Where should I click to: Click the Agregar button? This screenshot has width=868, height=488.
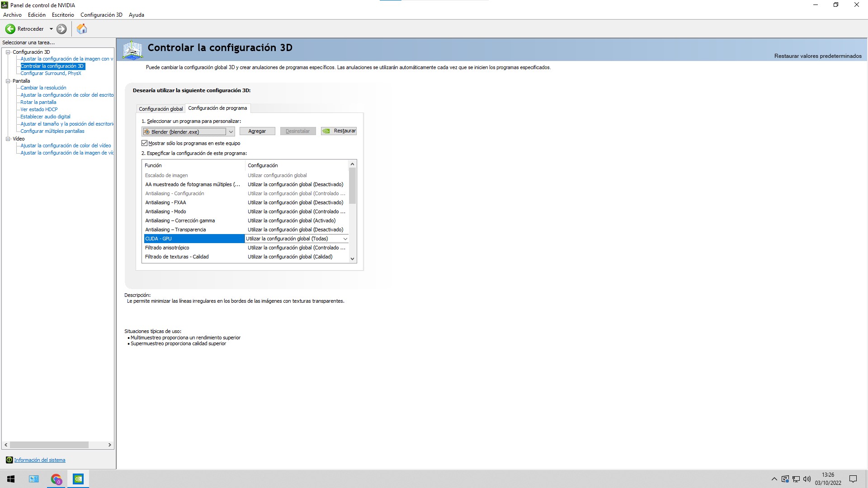pyautogui.click(x=257, y=131)
